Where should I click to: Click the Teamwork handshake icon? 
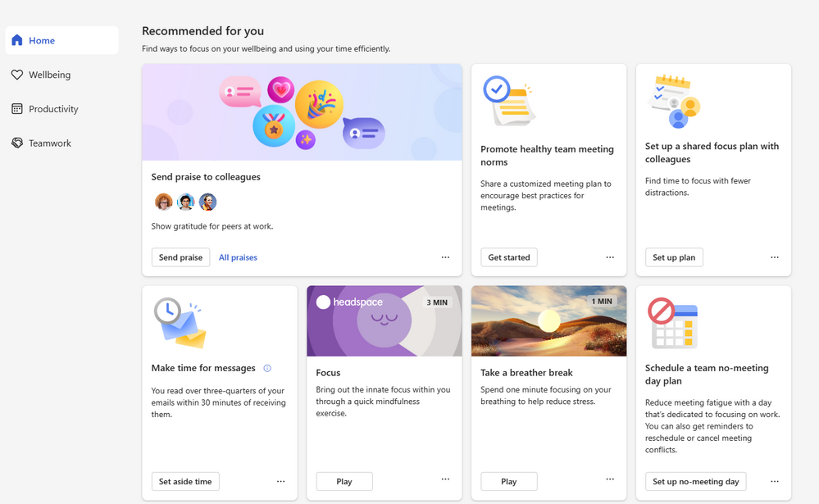(16, 143)
